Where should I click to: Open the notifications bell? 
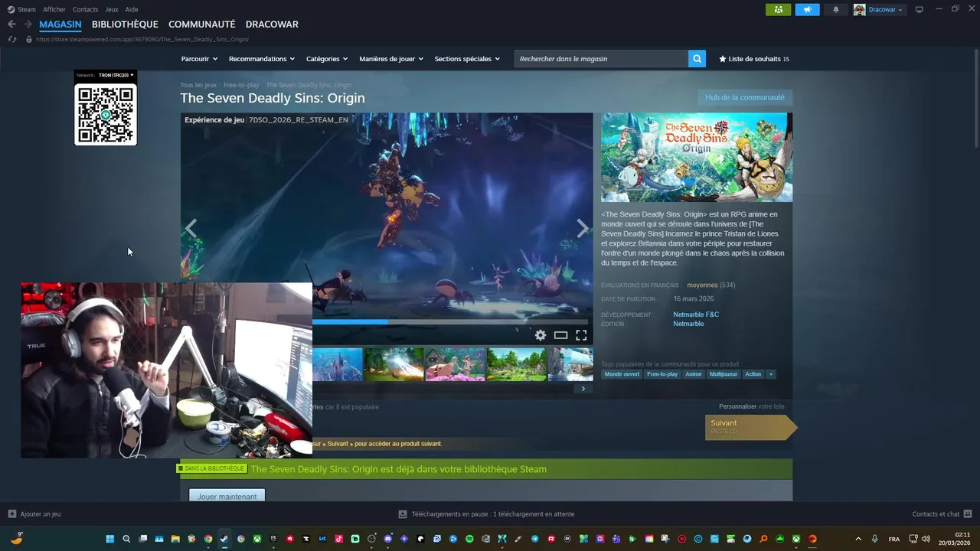point(836,9)
